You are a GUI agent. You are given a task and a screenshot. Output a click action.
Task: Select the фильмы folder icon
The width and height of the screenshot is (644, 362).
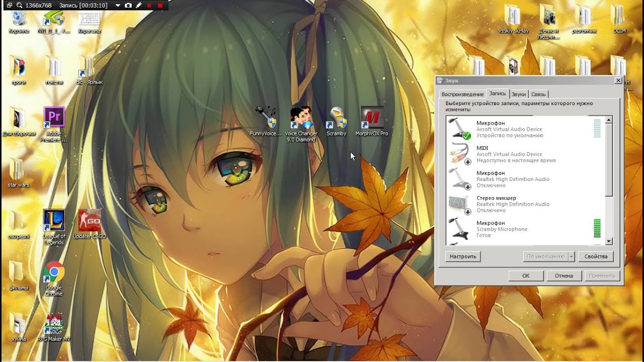pyautogui.click(x=19, y=276)
